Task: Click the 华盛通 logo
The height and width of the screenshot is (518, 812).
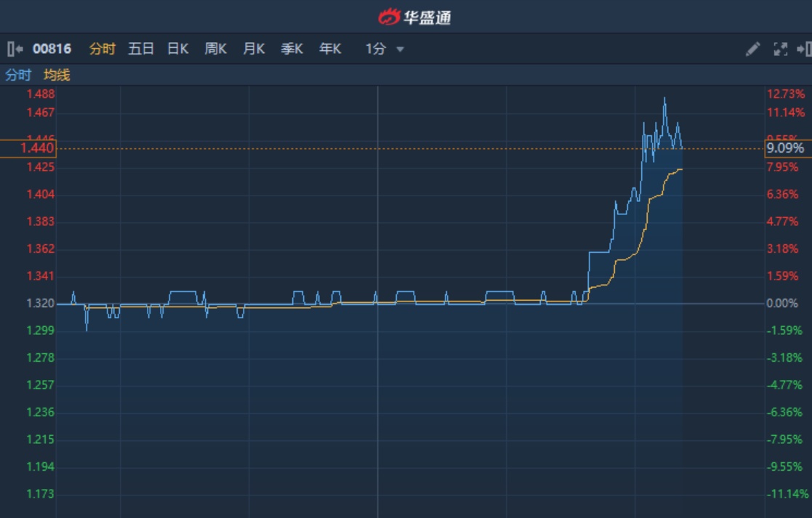Action: (x=414, y=17)
